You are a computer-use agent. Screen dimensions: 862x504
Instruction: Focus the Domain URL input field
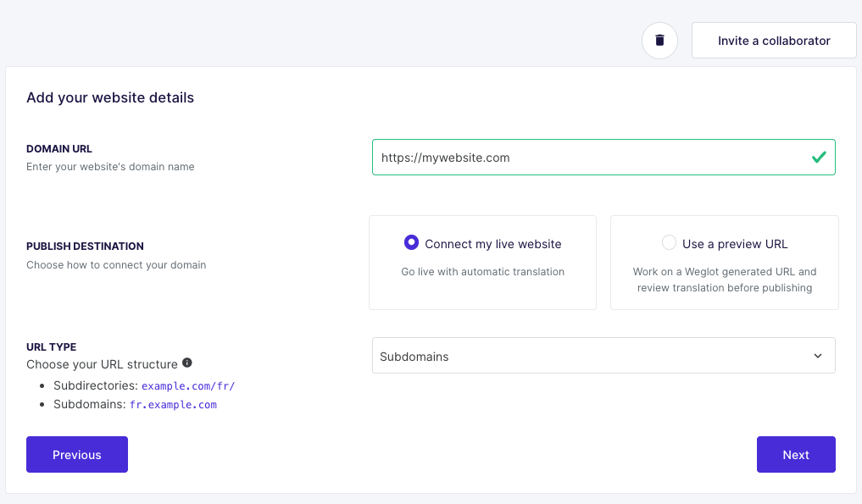point(603,158)
